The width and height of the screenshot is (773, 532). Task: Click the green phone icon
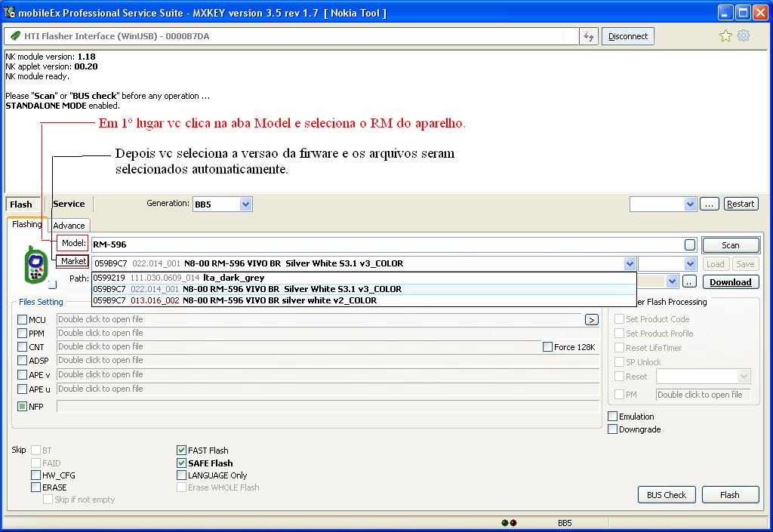pos(35,264)
